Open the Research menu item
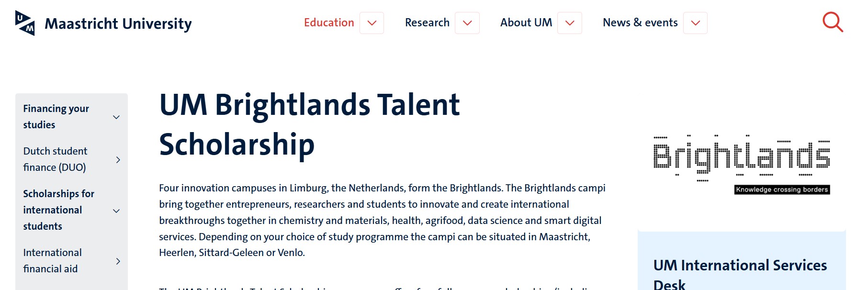This screenshot has width=868, height=290. [x=427, y=22]
